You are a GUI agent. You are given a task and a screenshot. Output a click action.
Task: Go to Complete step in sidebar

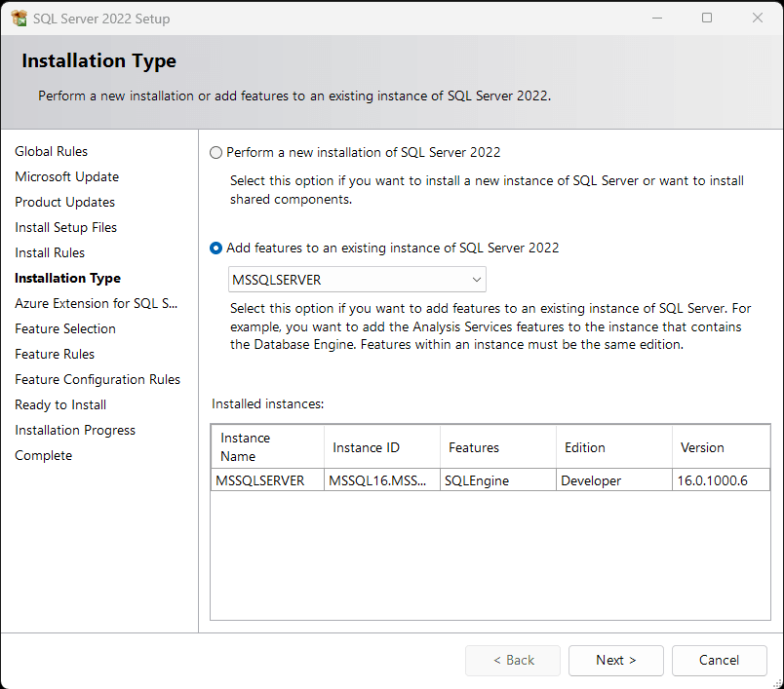point(44,456)
